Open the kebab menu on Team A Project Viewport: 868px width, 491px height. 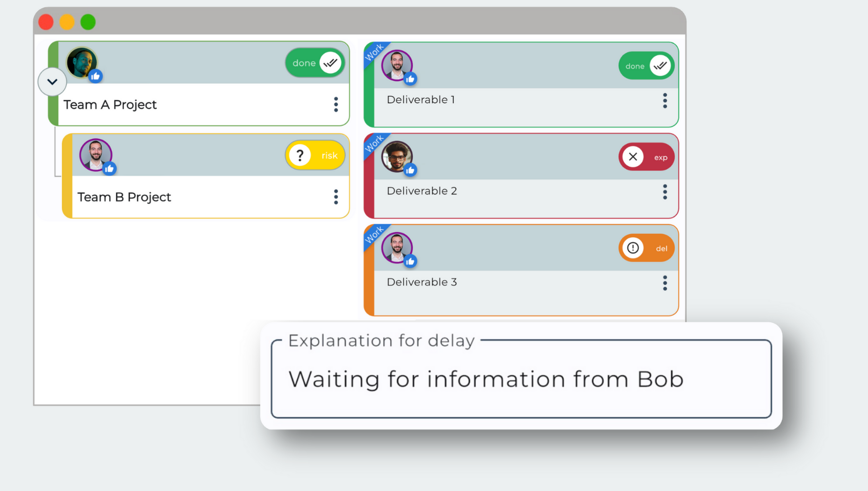[x=336, y=105]
